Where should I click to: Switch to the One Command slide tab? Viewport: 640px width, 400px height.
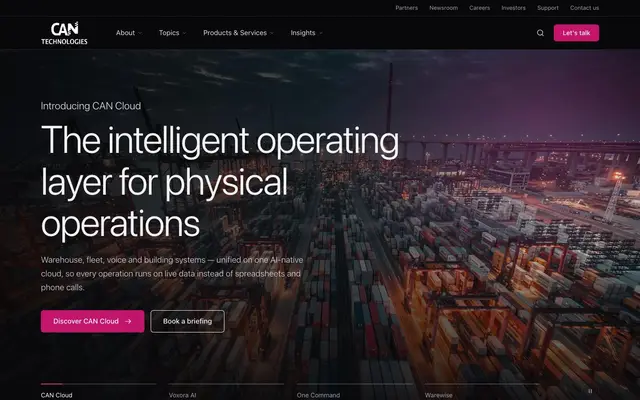coord(354,391)
